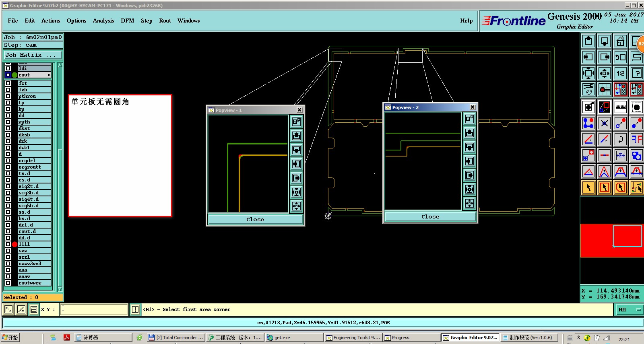Click the pan up icon in Popview - 1

296,136
